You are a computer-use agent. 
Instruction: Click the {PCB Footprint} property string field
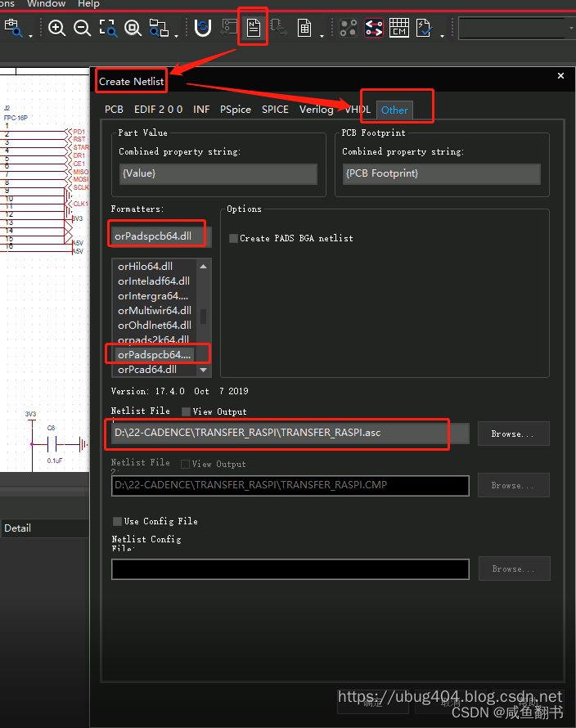tap(442, 173)
